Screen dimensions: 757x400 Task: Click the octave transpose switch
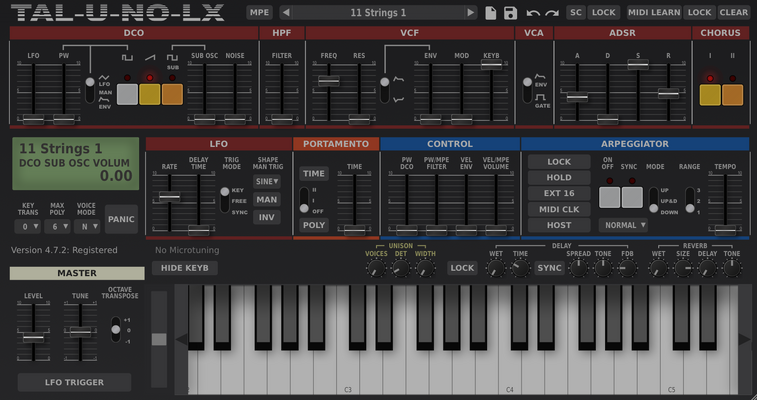(x=115, y=330)
